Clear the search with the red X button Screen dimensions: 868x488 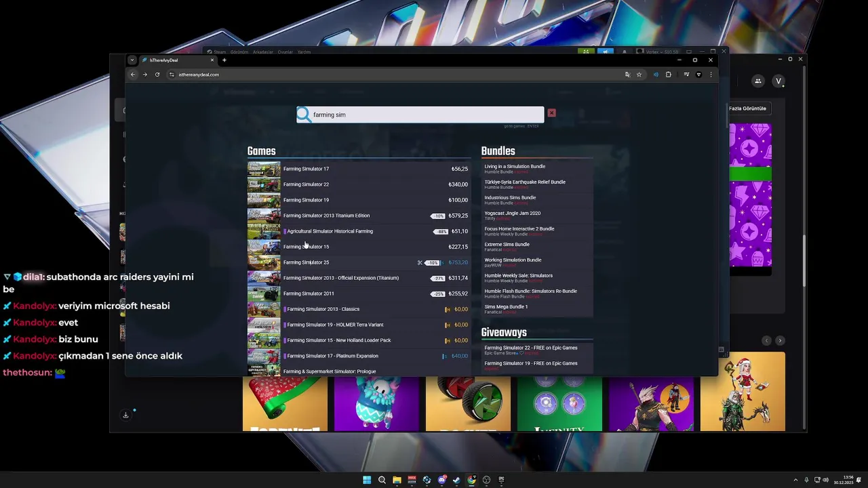click(x=551, y=113)
